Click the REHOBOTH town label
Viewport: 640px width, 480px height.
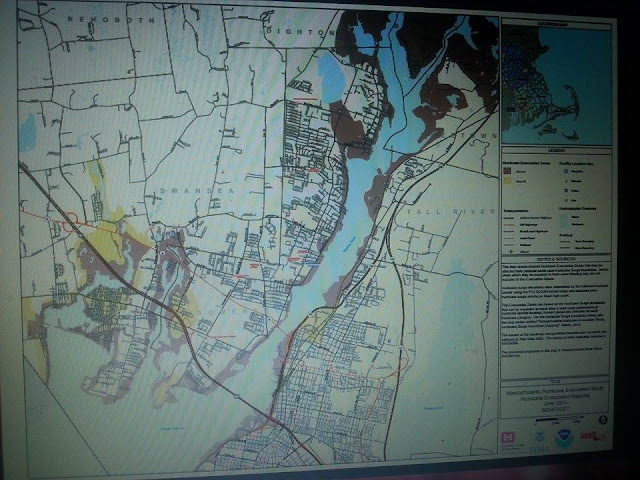pyautogui.click(x=111, y=19)
